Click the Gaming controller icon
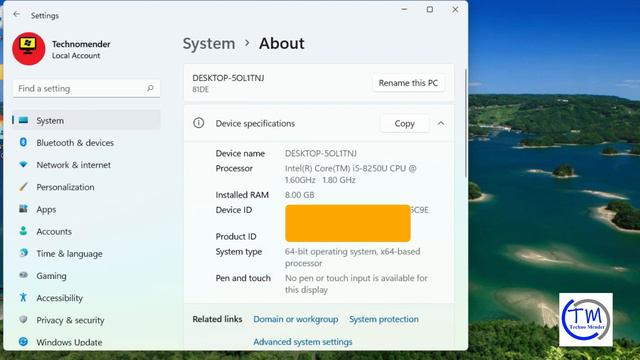Image resolution: width=640 pixels, height=360 pixels. click(23, 275)
